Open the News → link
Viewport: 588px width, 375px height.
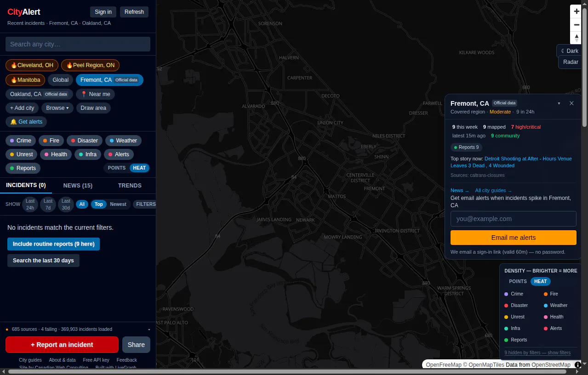460,190
